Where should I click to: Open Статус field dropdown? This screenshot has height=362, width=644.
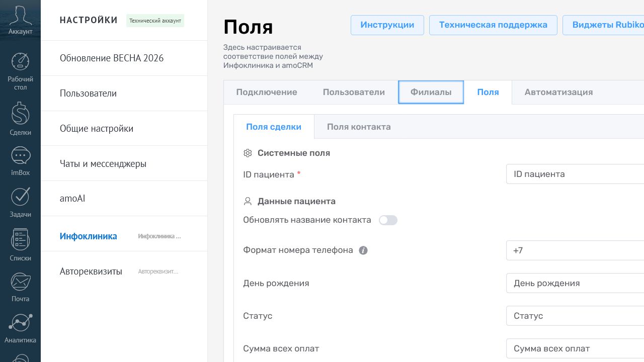(x=575, y=316)
